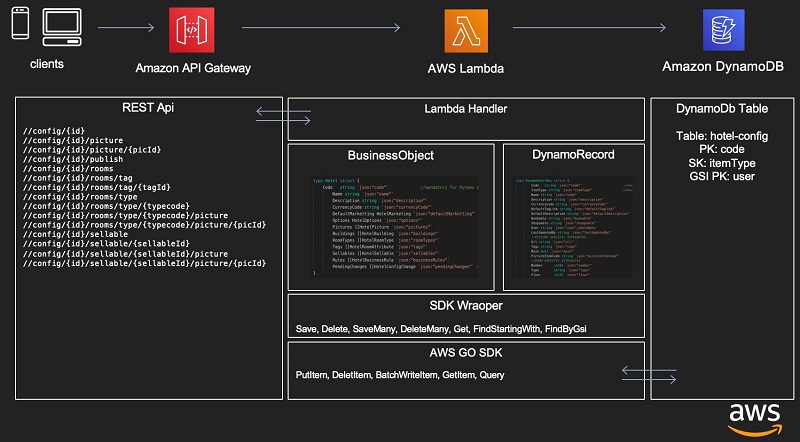Click the rooms/type/{typecode}/picture/{picId} route
The image size is (800, 442).
coord(144,225)
